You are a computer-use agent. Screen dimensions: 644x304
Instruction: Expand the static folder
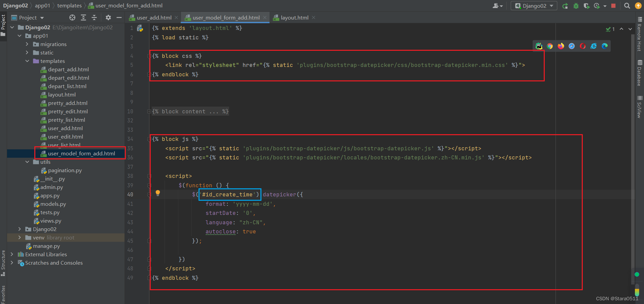pos(27,52)
